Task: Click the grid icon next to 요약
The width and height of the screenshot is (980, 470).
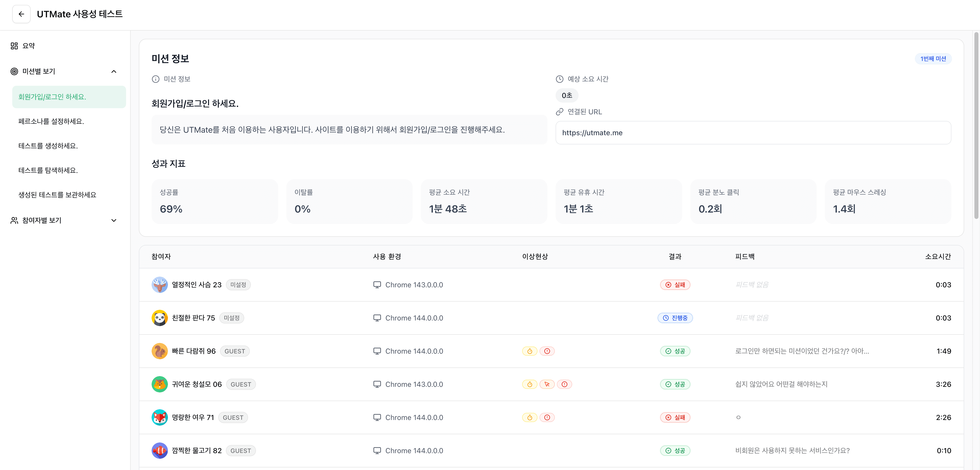Action: pyautogui.click(x=14, y=45)
